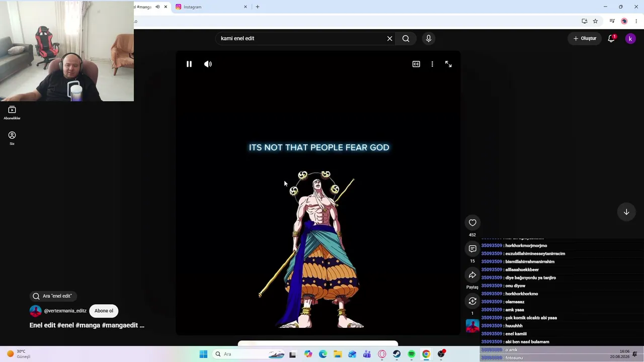Viewport: 644px width, 362px height.
Task: Go to the next Short with down arrow
Action: pyautogui.click(x=626, y=212)
